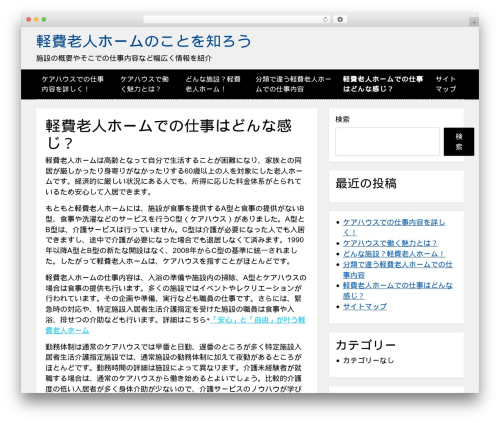Click the article heading 軽費老人ホームでの仕事はどんな感じ？
The width and height of the screenshot is (500, 423).
pyautogui.click(x=169, y=134)
